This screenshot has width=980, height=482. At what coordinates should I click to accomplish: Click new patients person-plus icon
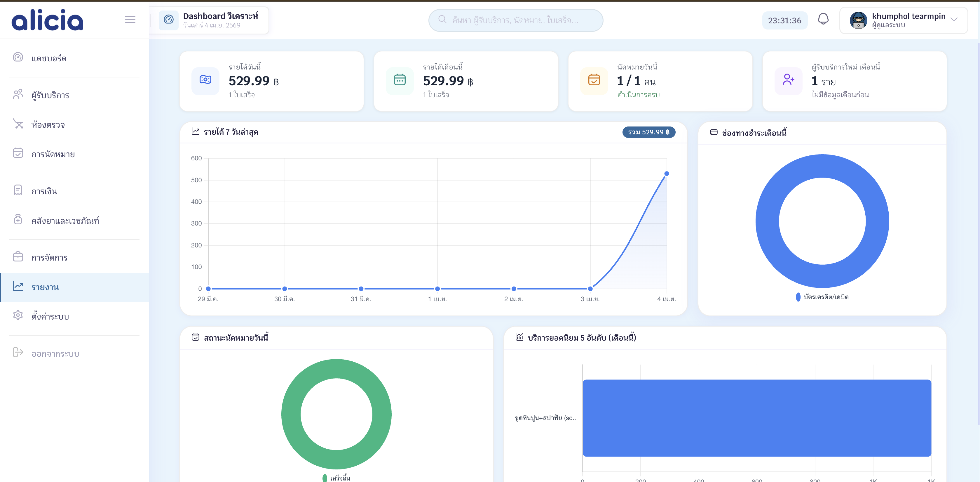(788, 80)
